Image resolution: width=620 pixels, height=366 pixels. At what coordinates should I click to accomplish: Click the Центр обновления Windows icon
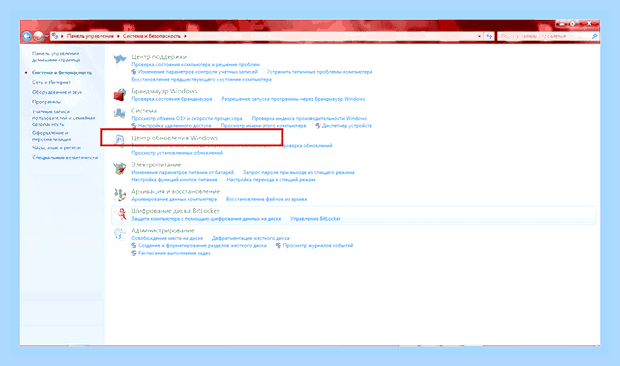click(119, 140)
